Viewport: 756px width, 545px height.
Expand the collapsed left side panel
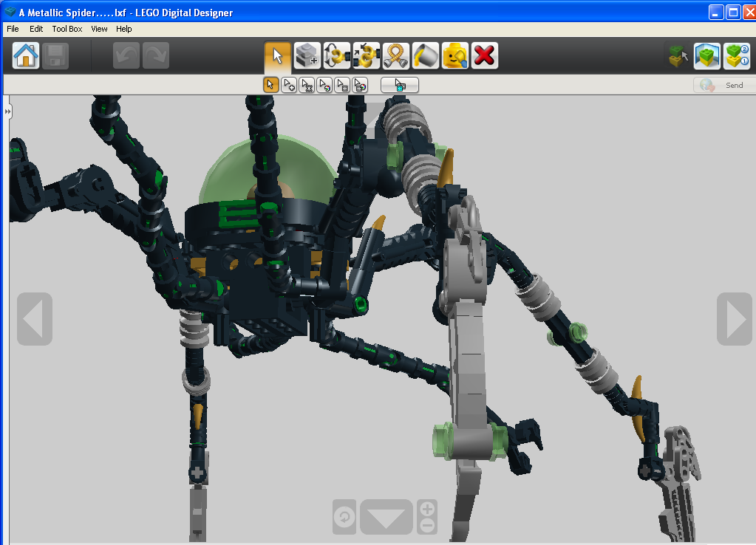tap(7, 110)
